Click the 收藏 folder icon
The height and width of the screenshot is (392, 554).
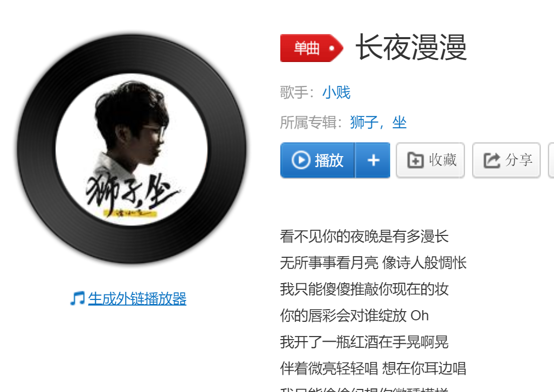click(x=415, y=160)
